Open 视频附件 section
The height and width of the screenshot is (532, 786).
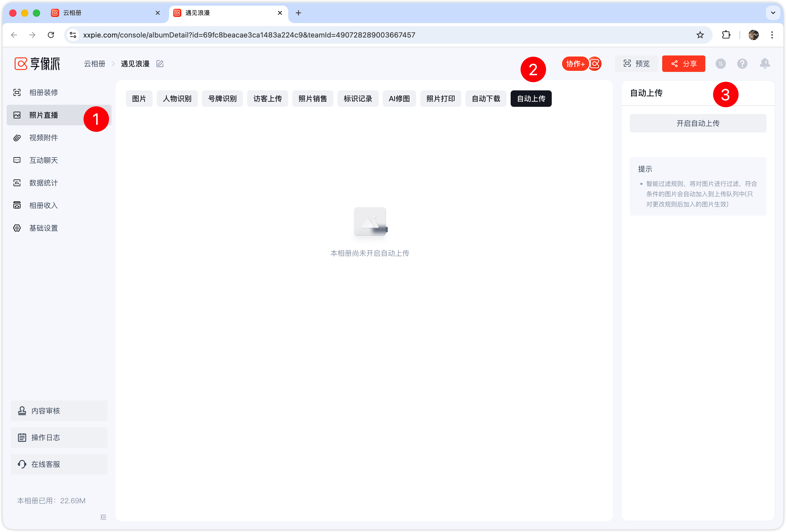click(x=59, y=138)
